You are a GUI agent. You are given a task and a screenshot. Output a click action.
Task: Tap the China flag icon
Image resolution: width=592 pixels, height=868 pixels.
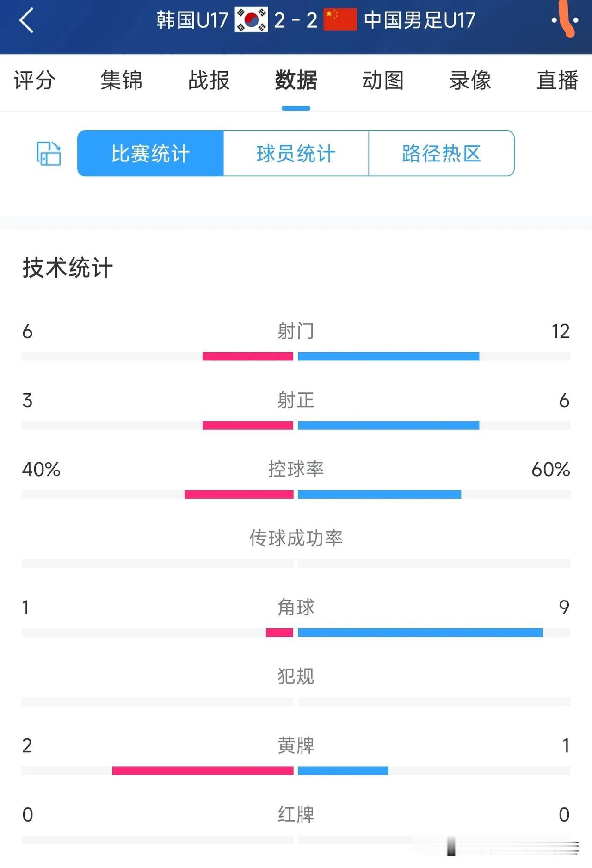pyautogui.click(x=340, y=20)
